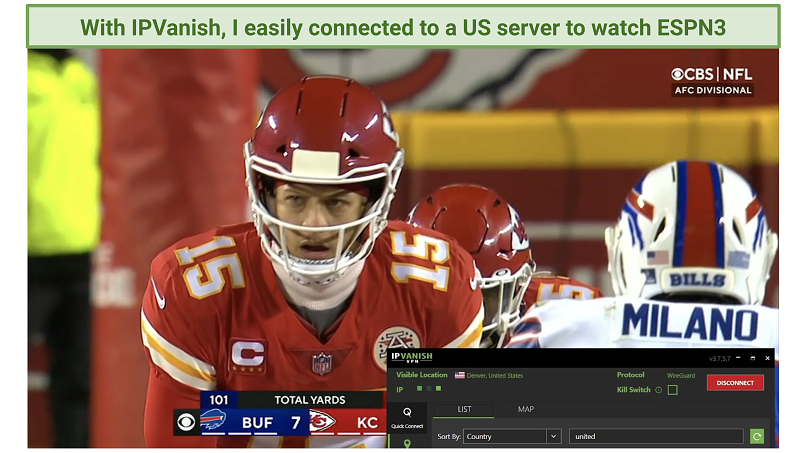806x453 pixels.
Task: Select the BUF 7 score on scoreboard
Action: pos(271,423)
